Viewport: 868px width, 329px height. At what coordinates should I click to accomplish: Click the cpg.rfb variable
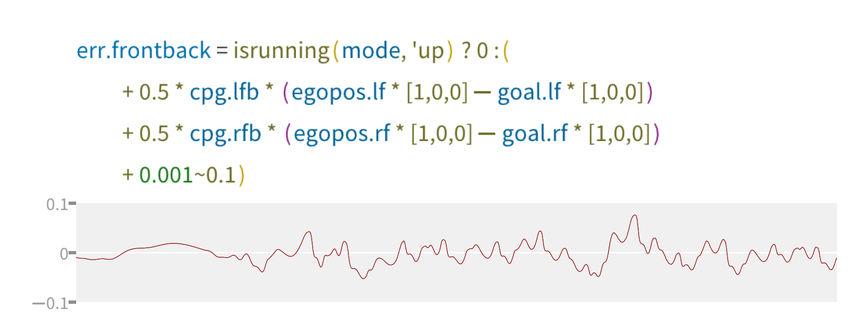click(226, 134)
